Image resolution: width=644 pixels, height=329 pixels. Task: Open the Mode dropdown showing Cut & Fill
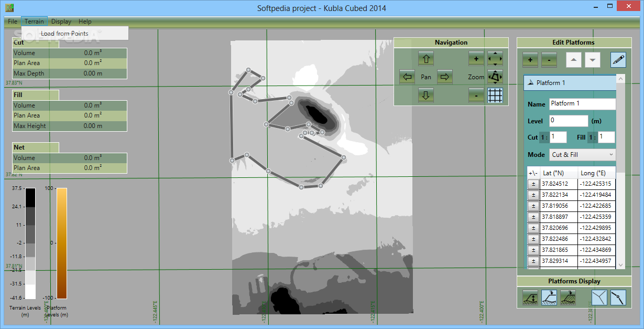click(x=582, y=155)
